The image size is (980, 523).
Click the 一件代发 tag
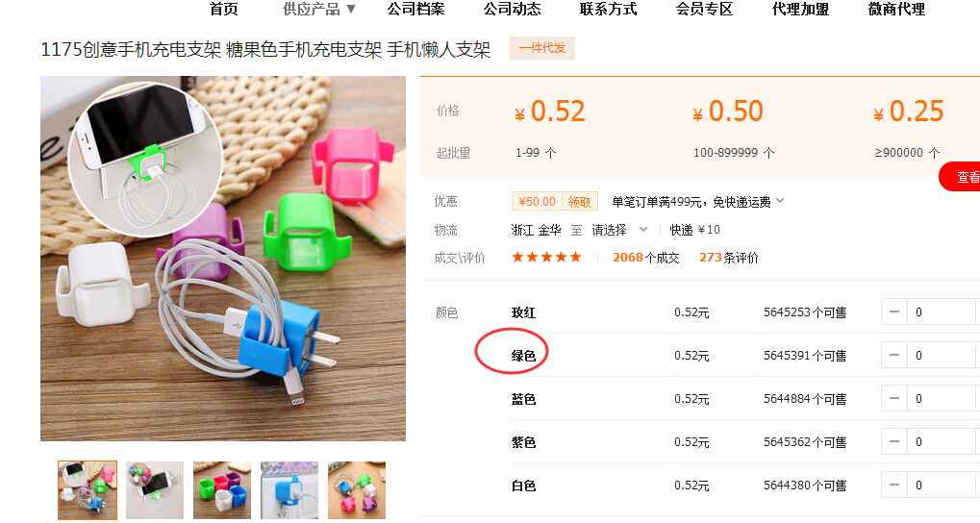(541, 48)
